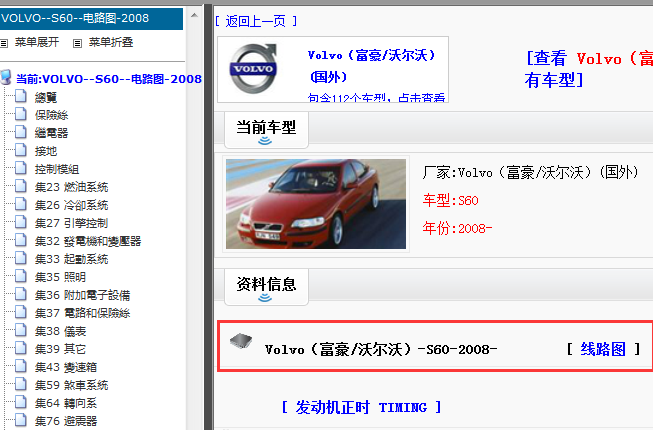Click the Volvo logo image
Viewport: 653px width, 430px height.
pyautogui.click(x=253, y=69)
